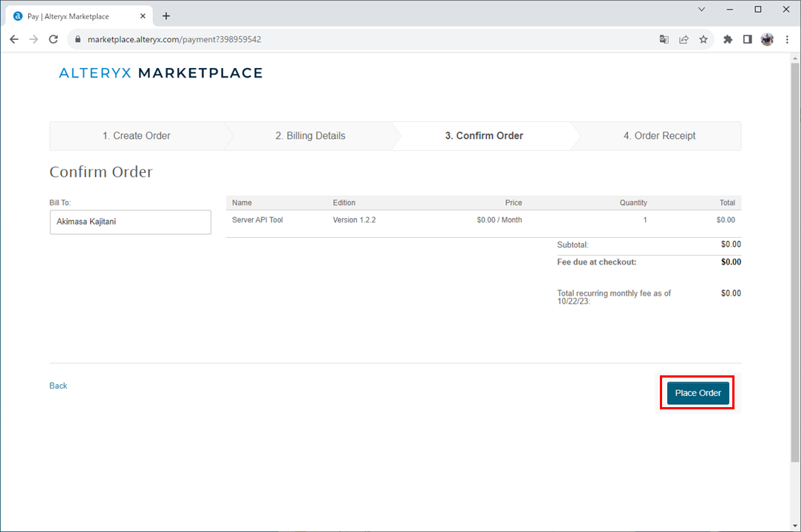Open the tab search chevron

pyautogui.click(x=701, y=10)
